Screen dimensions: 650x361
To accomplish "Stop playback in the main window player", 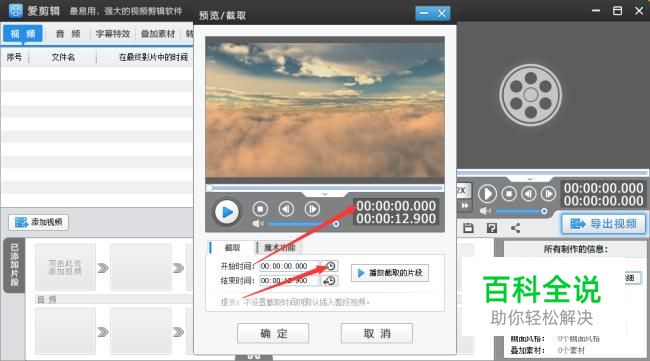I will click(x=509, y=194).
